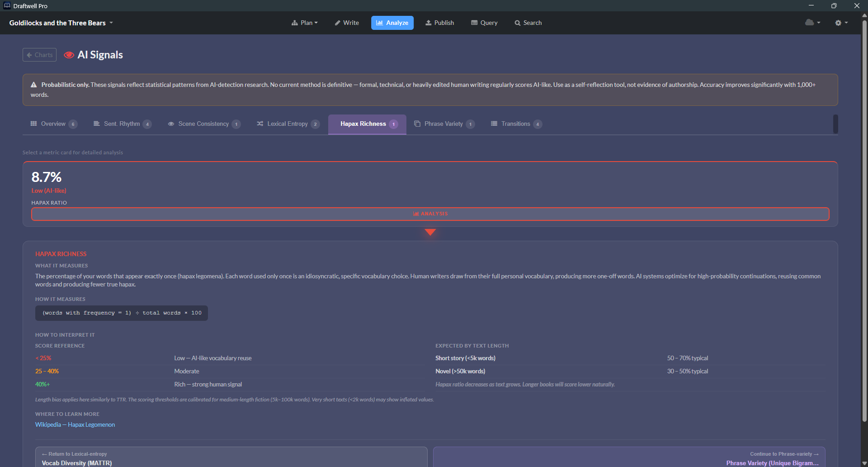Maximize the Draftwell Pro window
The image size is (868, 467).
[834, 5]
